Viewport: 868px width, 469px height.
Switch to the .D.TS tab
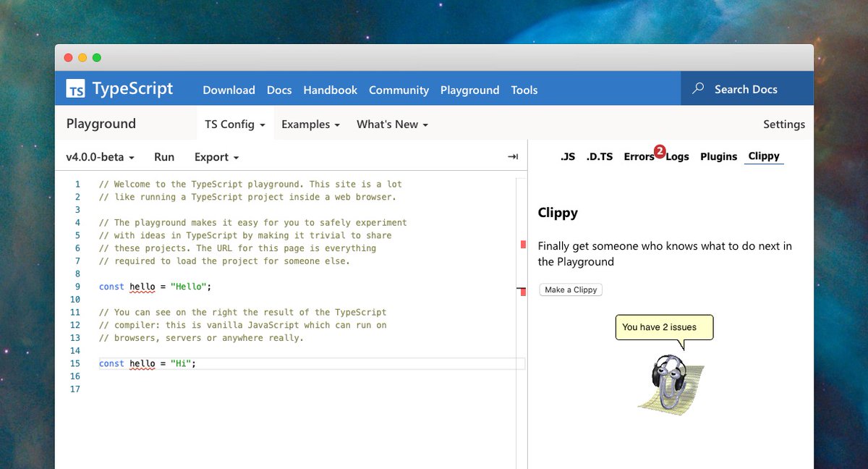pos(599,156)
